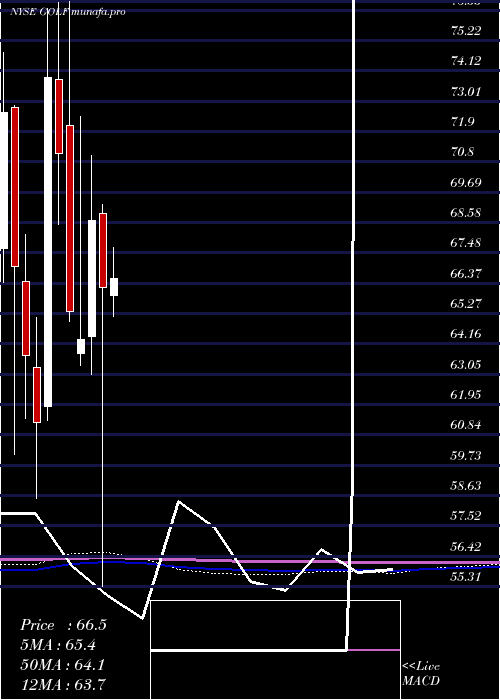Click the 57.52 axis value
The image size is (500, 700).
pos(467,517)
